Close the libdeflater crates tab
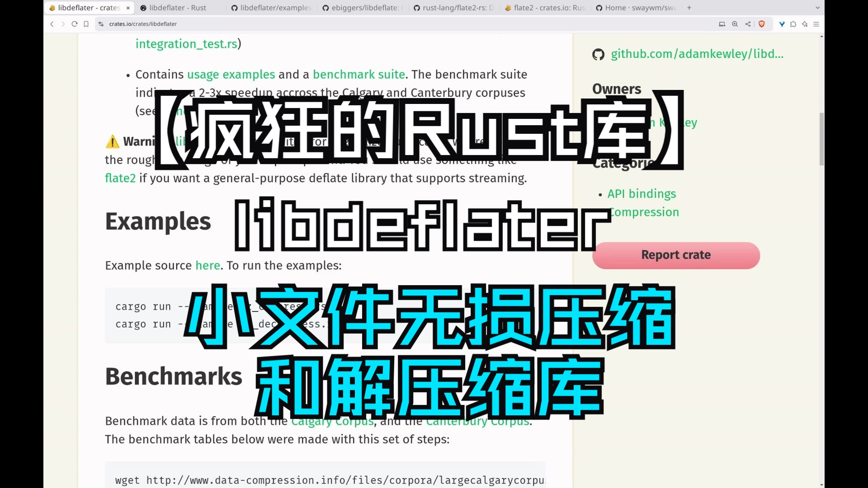 (128, 8)
